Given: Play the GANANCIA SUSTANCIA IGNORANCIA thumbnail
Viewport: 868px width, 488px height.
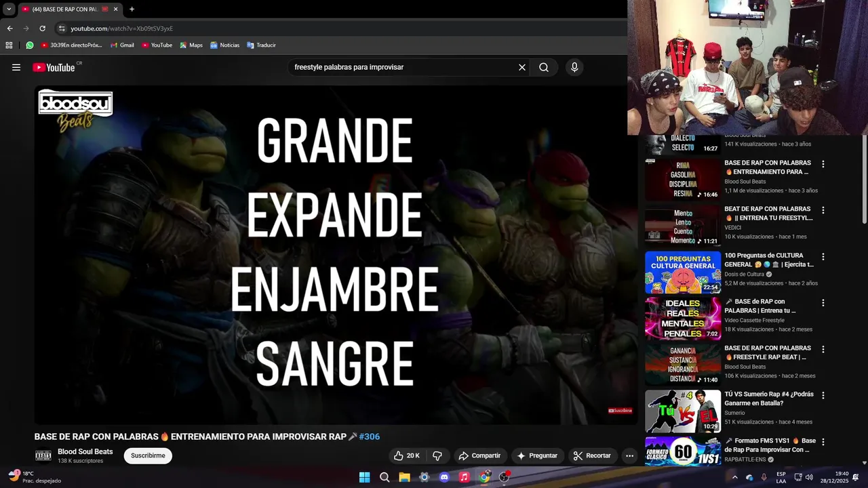Looking at the screenshot, I should pos(682,365).
